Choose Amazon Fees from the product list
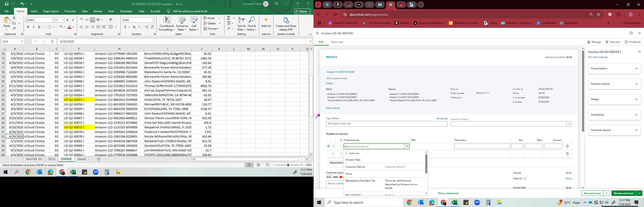The image size is (644, 207). pos(384,160)
